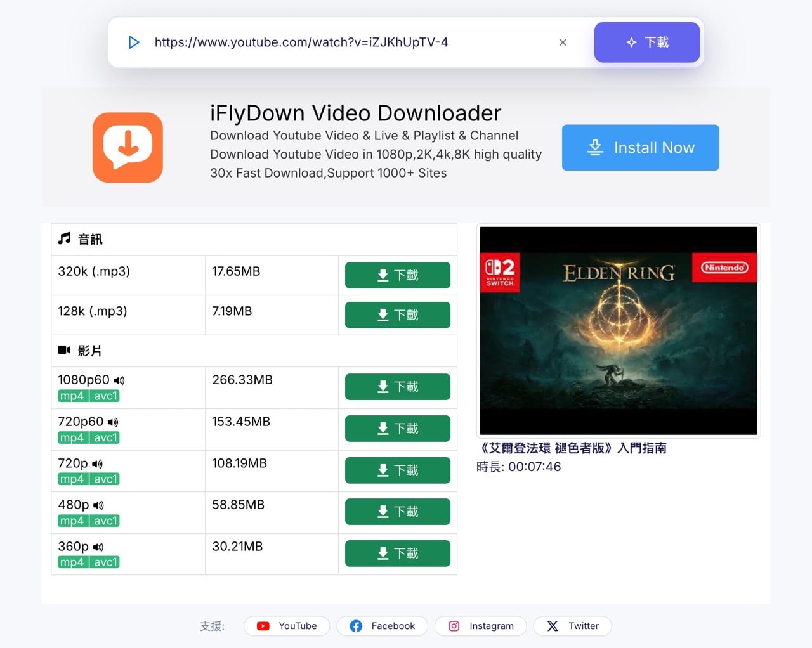Click the Install Now button
This screenshot has height=648, width=812.
(x=641, y=148)
